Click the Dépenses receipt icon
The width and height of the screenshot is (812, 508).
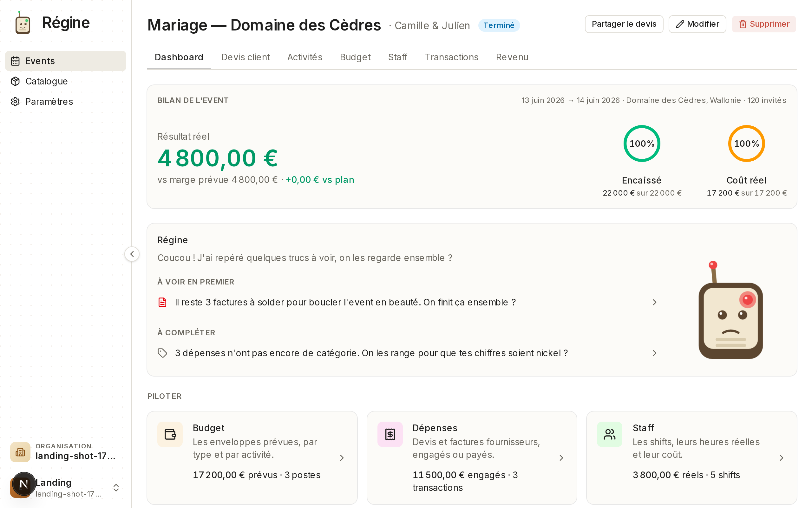pos(390,434)
